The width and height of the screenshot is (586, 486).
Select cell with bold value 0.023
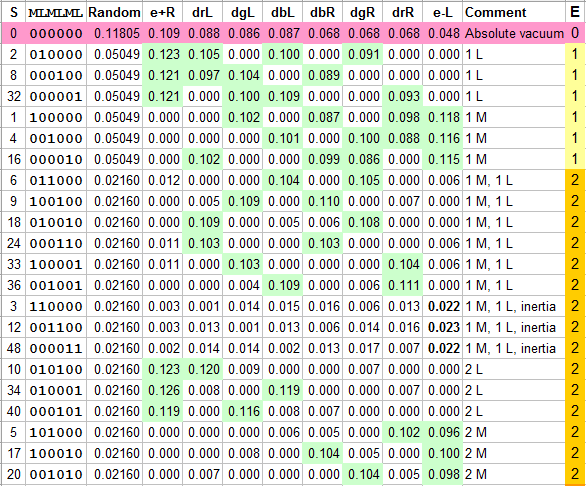coord(443,327)
